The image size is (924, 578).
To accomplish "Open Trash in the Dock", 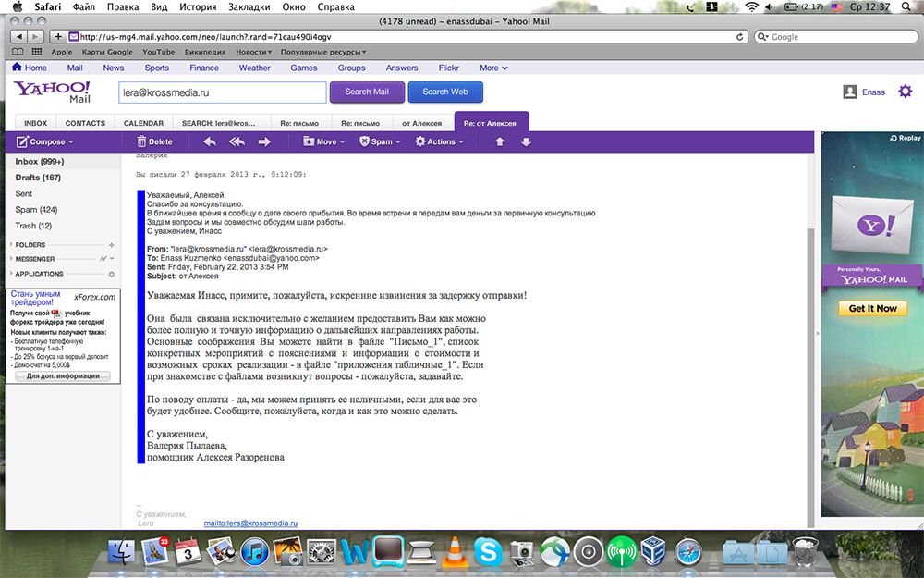I will pyautogui.click(x=805, y=551).
